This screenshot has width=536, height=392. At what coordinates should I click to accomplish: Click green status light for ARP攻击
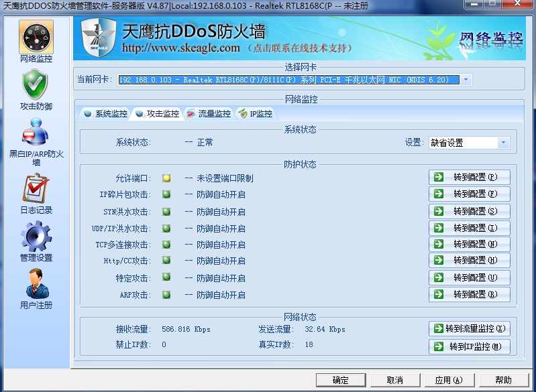(166, 294)
